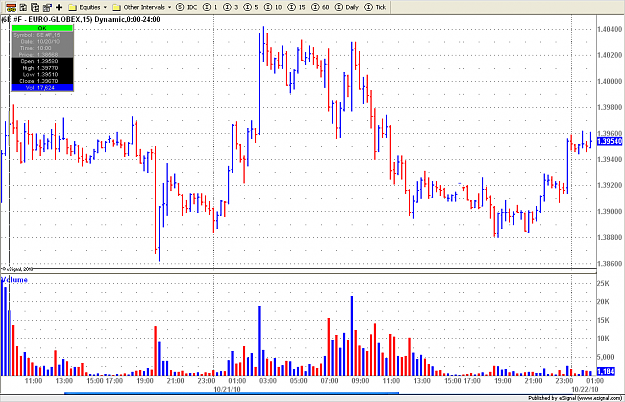
Task: Click the 1.39000 price axis label
Action: [609, 211]
